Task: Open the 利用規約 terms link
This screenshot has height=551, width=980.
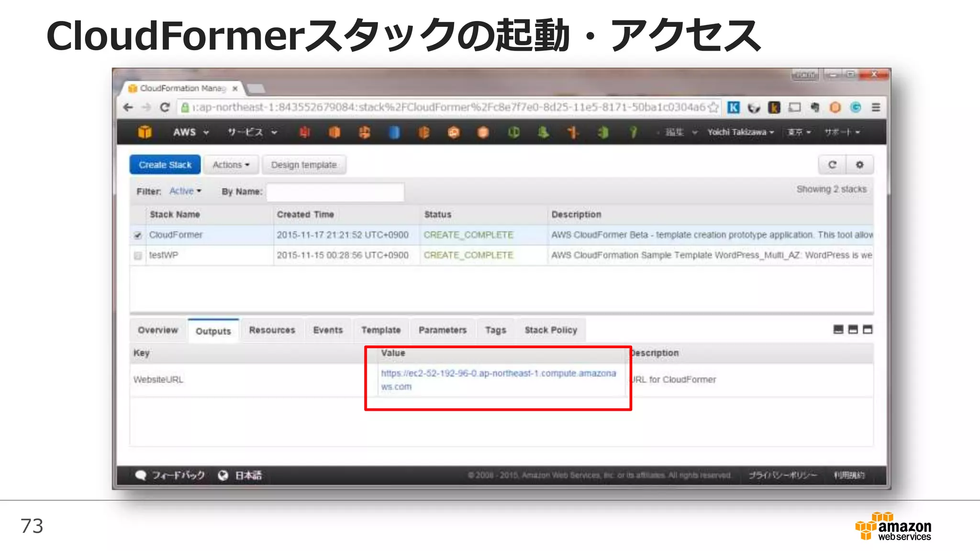Action: tap(849, 475)
